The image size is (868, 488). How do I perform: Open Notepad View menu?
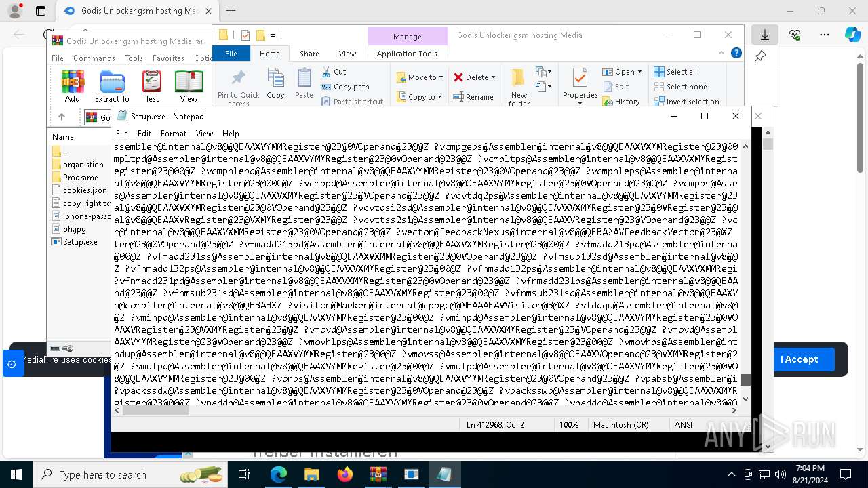tap(204, 134)
